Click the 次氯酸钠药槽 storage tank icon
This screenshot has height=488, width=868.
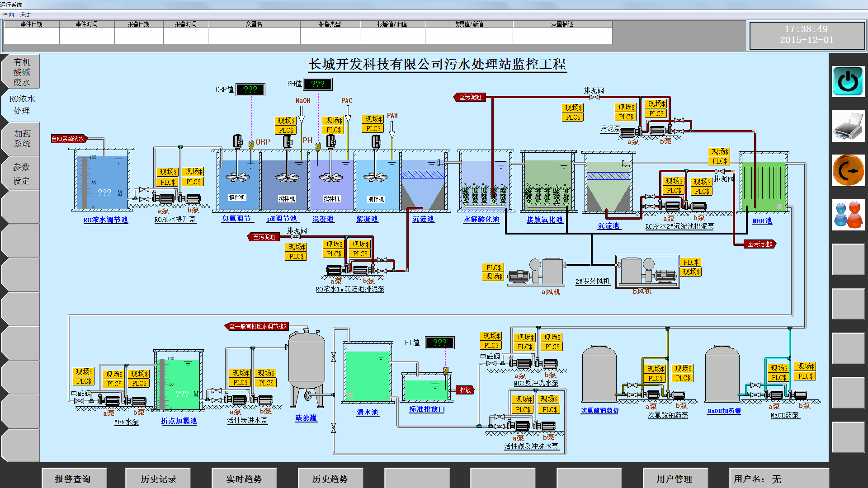point(599,374)
